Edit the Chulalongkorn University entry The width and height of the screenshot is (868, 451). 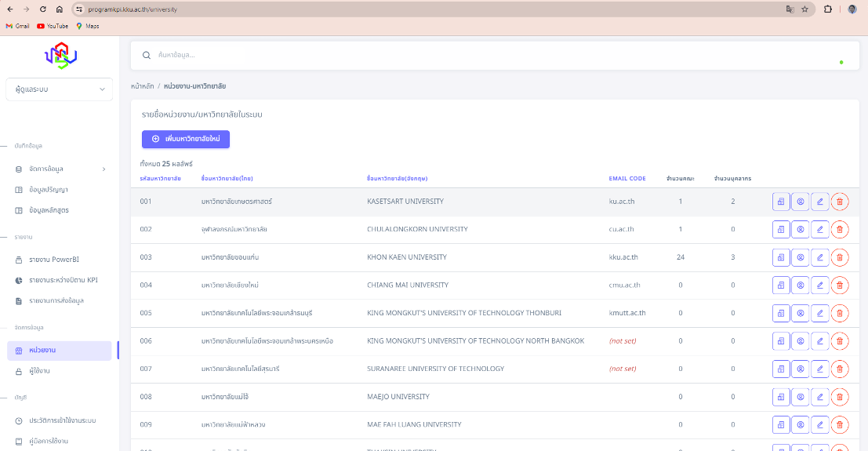point(819,230)
